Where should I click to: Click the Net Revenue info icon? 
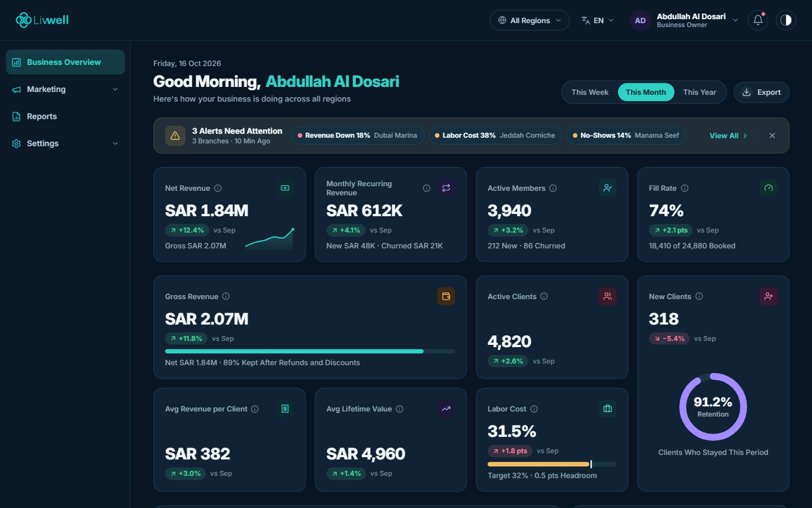(218, 188)
